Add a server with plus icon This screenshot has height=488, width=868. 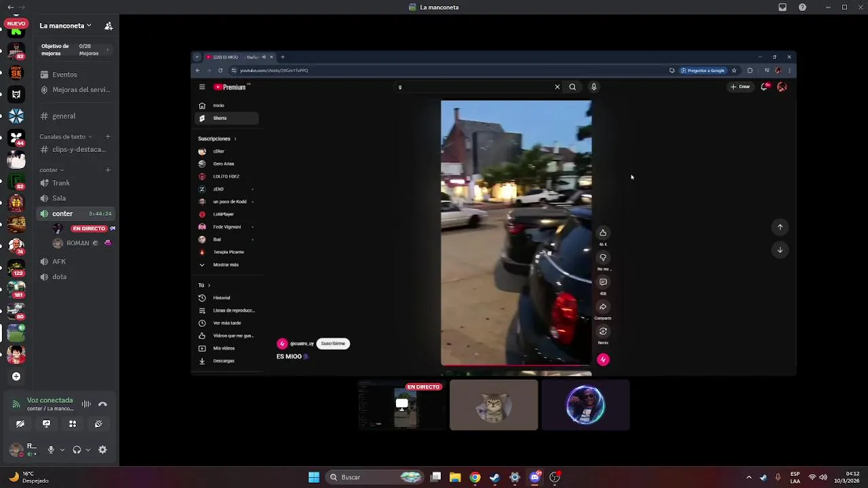pos(16,377)
